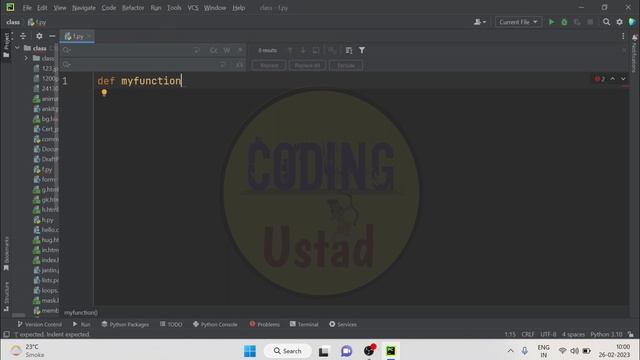Open the Bookmarks side tab
The image size is (640, 360).
coord(6,253)
